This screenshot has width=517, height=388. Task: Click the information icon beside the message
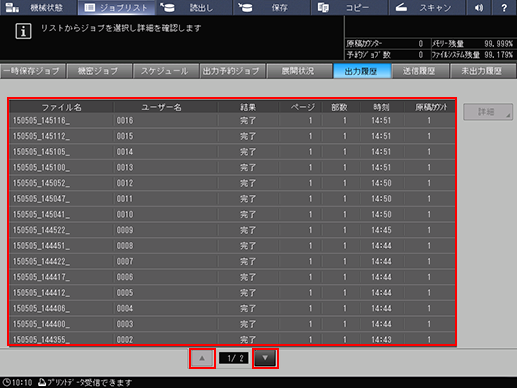[23, 31]
